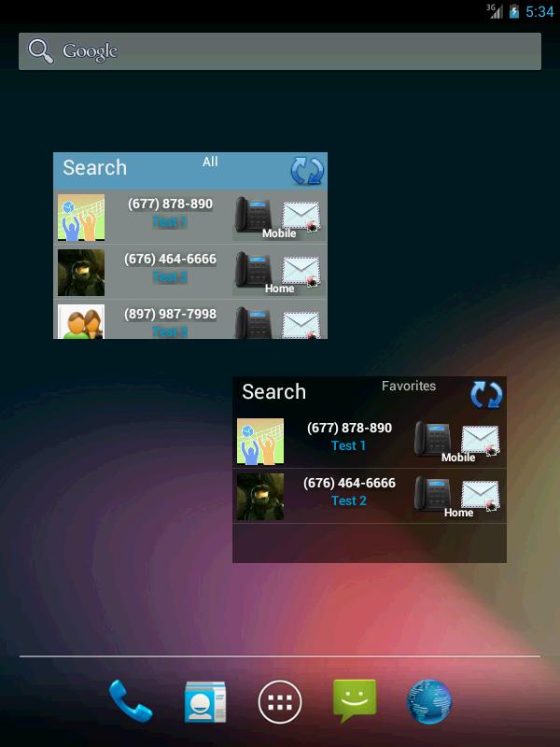
Task: Open the helmet contact photo in All widget
Action: click(x=81, y=273)
